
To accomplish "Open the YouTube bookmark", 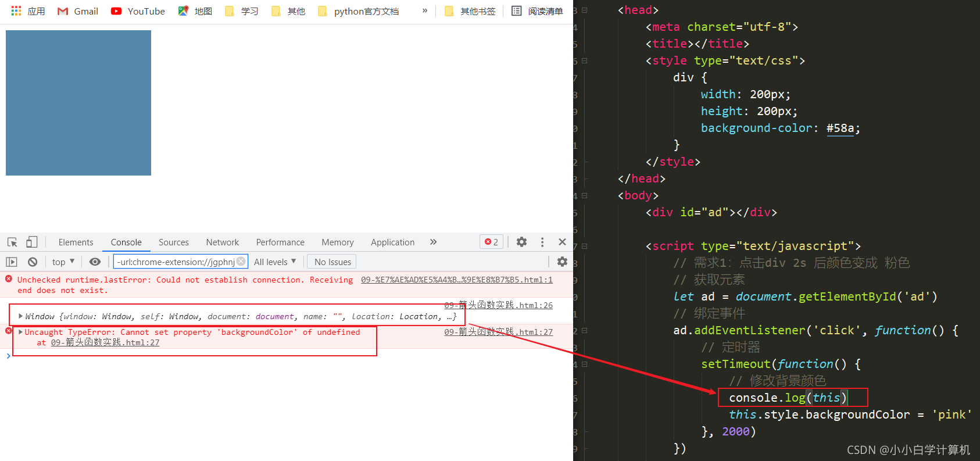I will (138, 11).
